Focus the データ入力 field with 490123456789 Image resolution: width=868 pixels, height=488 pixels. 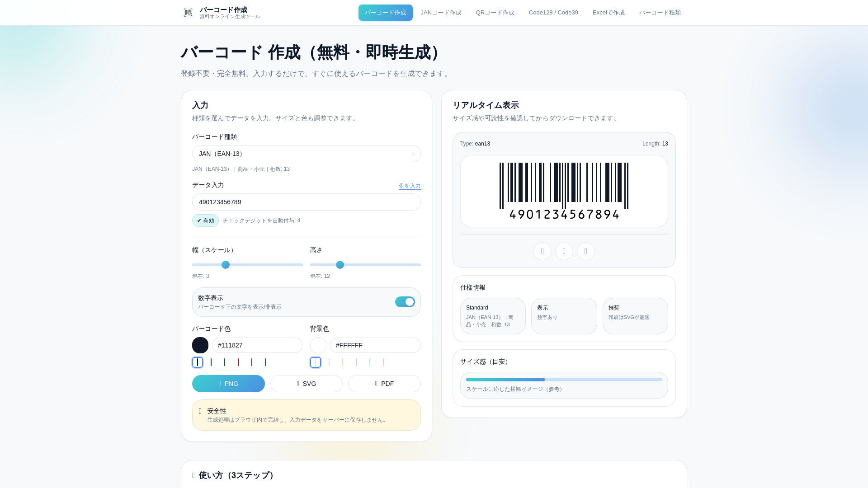click(306, 202)
